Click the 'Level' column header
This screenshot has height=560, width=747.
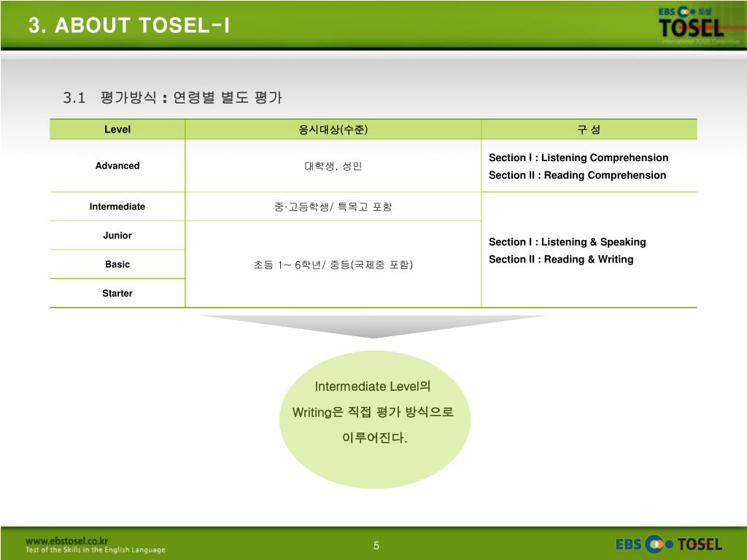click(117, 130)
